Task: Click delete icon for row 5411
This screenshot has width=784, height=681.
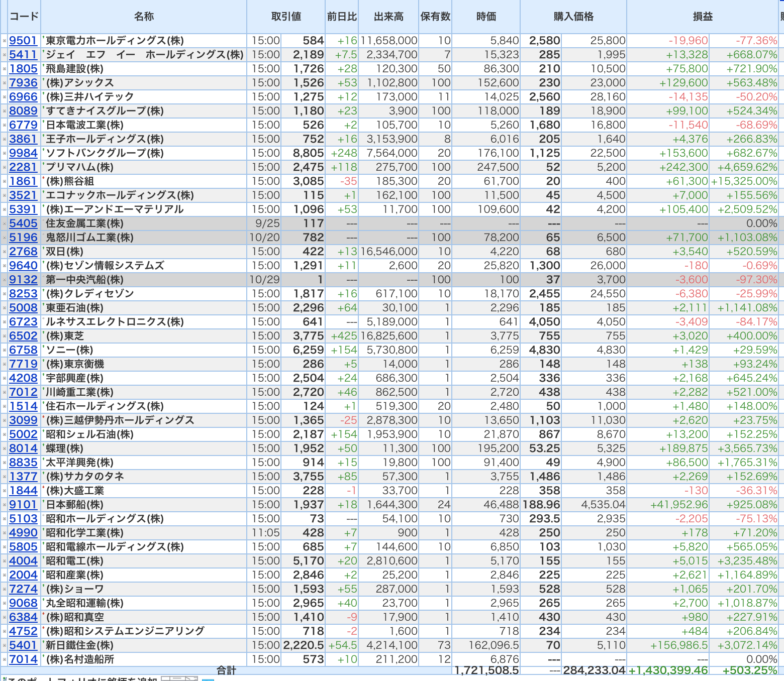Action: coord(5,55)
